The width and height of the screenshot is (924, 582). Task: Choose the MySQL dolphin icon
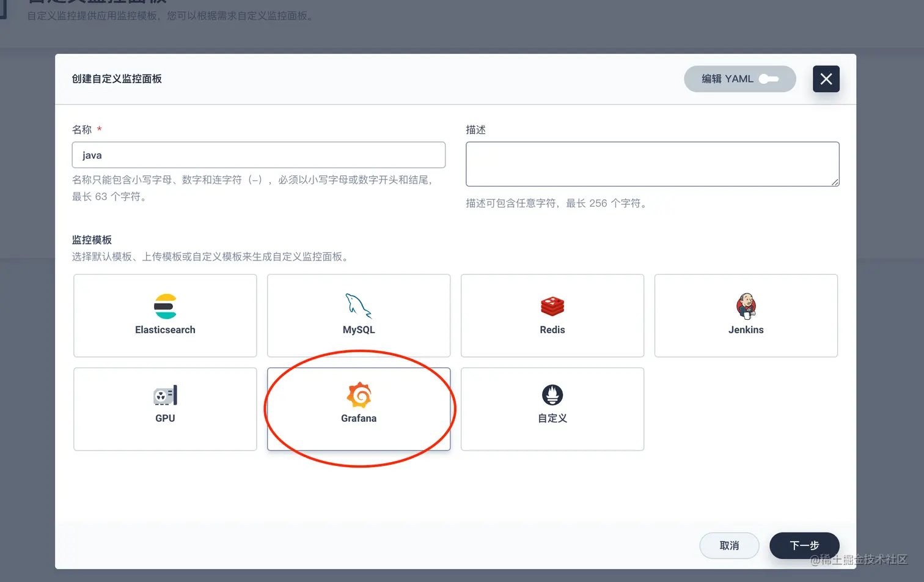click(x=359, y=306)
